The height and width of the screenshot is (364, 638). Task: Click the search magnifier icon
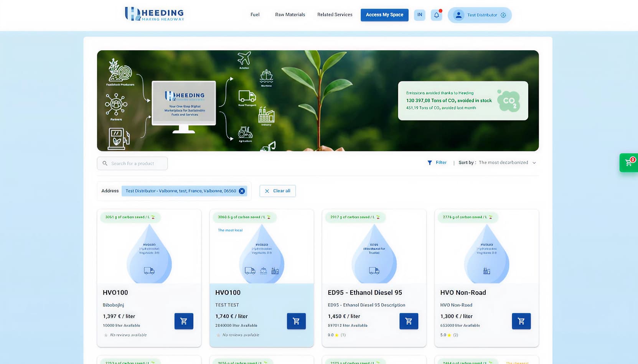pyautogui.click(x=105, y=163)
